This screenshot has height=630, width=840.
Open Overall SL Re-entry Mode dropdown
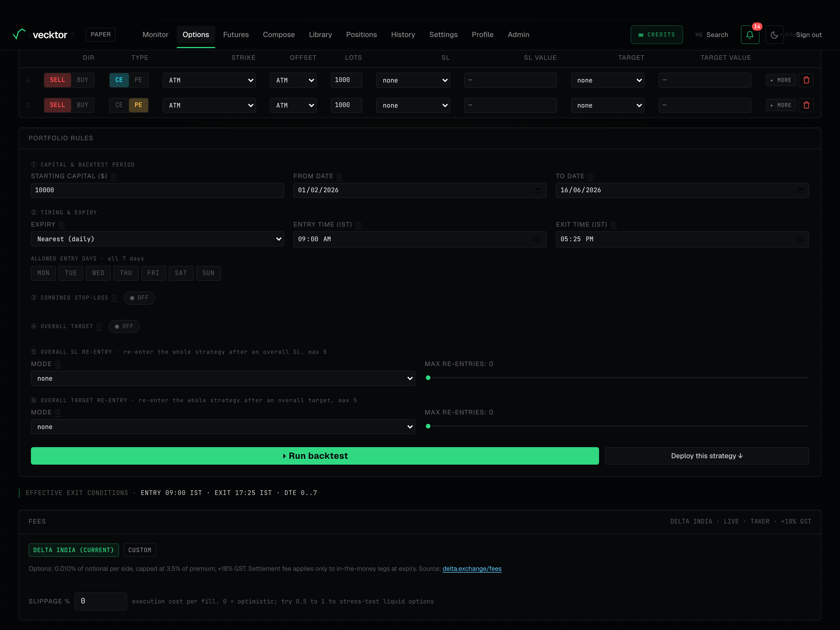tap(223, 378)
